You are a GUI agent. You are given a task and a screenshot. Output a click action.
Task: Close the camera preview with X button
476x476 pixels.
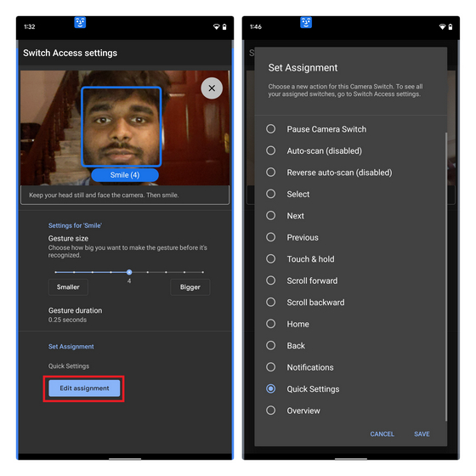pyautogui.click(x=212, y=88)
